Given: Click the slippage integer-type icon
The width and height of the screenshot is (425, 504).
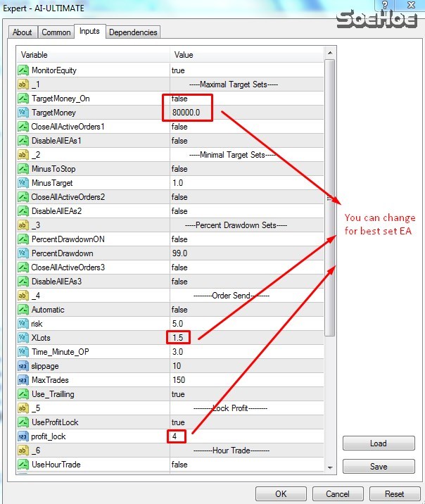Looking at the screenshot, I should click(23, 366).
